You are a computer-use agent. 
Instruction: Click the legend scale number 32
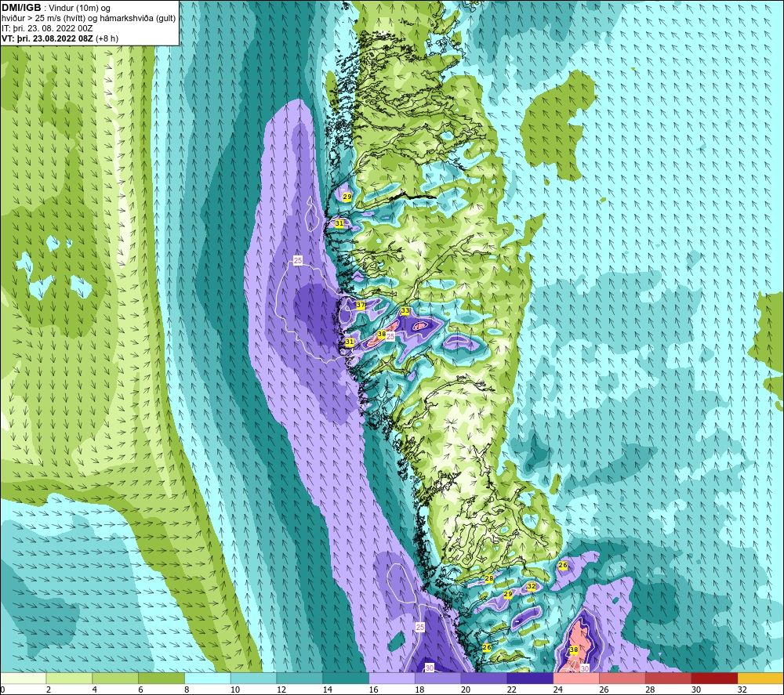tap(742, 690)
